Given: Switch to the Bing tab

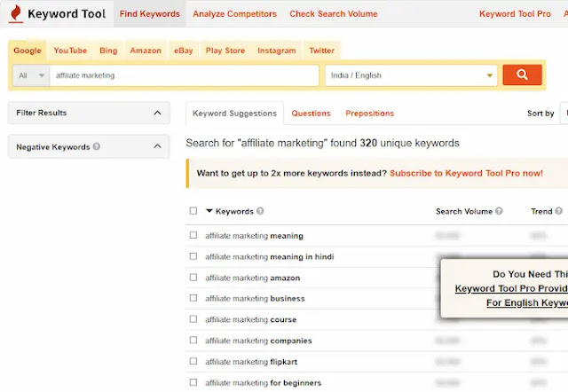Looking at the screenshot, I should tap(108, 51).
